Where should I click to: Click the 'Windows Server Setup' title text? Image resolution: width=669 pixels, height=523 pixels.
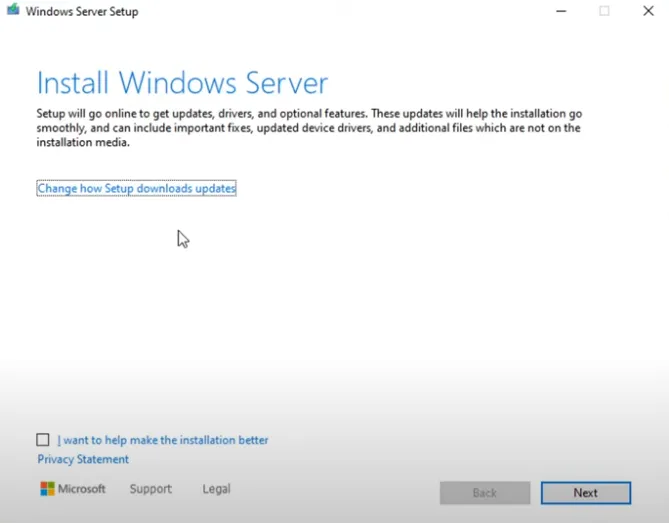[82, 12]
